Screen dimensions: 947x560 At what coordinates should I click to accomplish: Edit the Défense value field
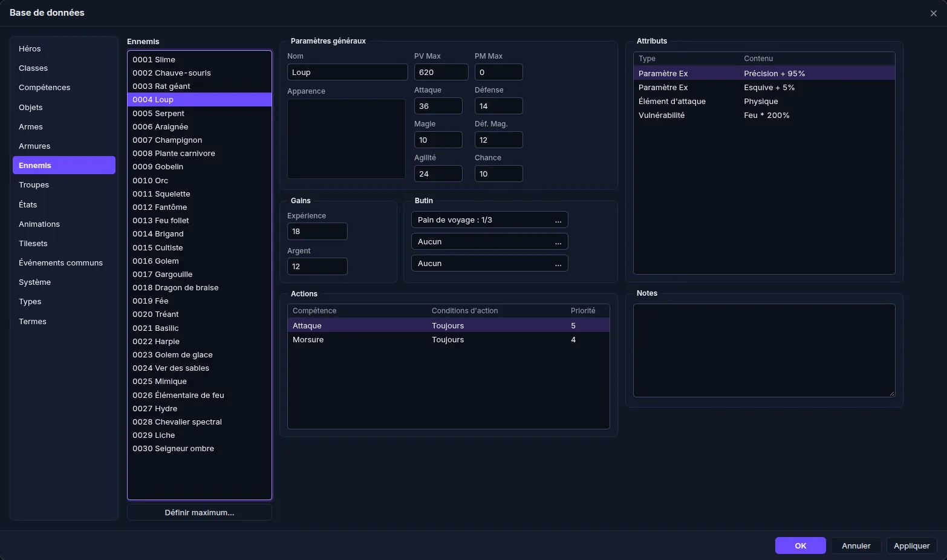(x=498, y=106)
